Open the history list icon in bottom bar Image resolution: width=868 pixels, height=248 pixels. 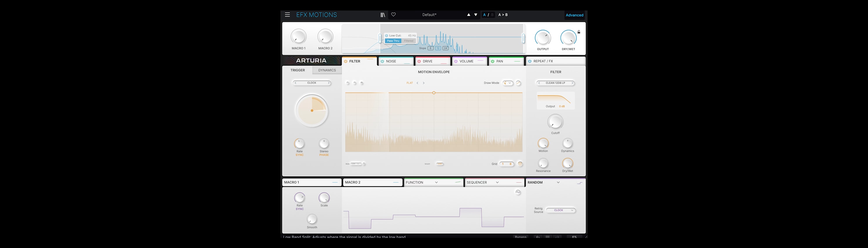548,237
